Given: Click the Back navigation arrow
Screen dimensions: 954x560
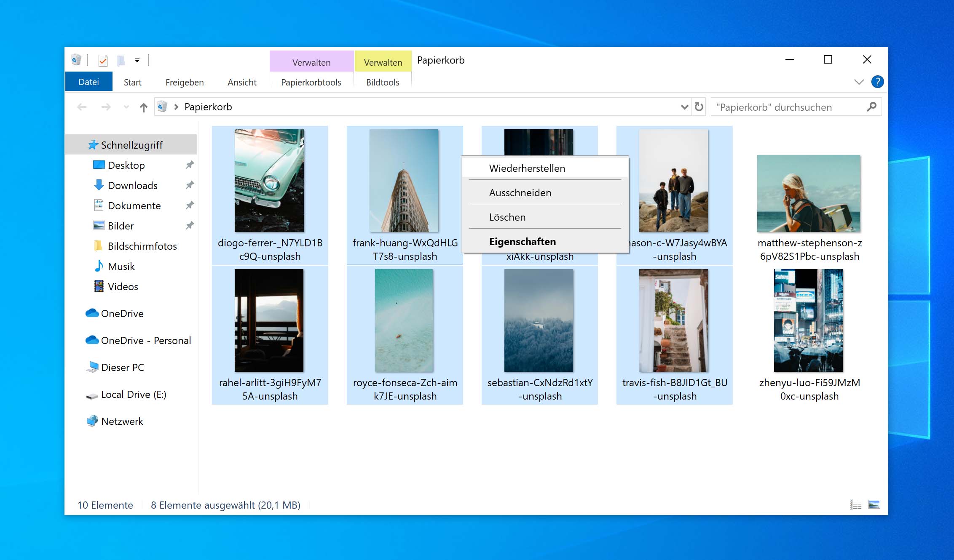Looking at the screenshot, I should tap(82, 107).
